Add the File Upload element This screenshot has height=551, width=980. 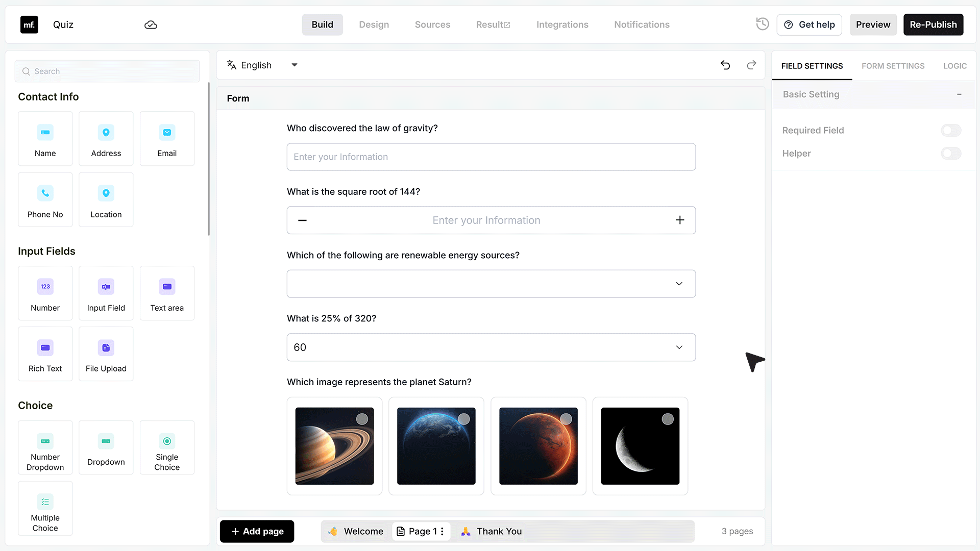(106, 354)
